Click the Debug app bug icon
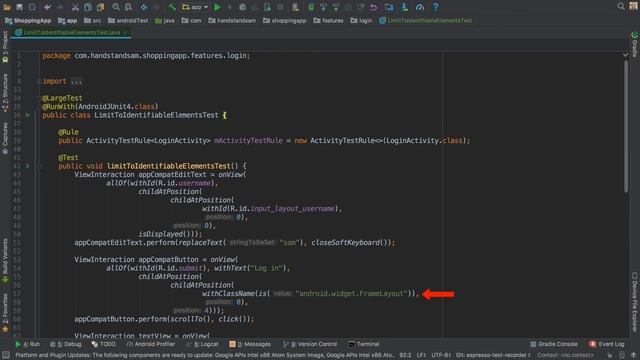 coord(242,7)
